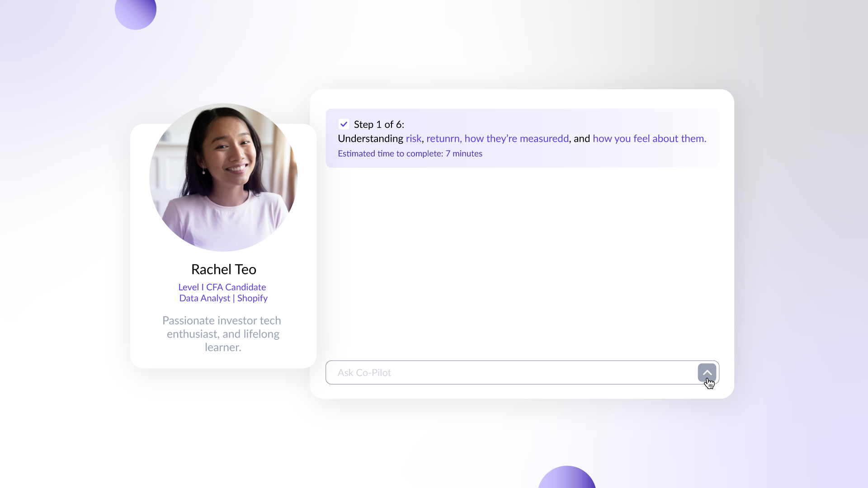
Task: Click 'Estimated time to complete: 7 minutes'
Action: pos(410,154)
